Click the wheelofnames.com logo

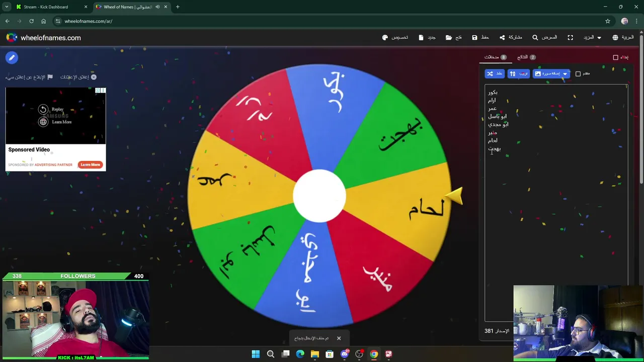coord(43,38)
